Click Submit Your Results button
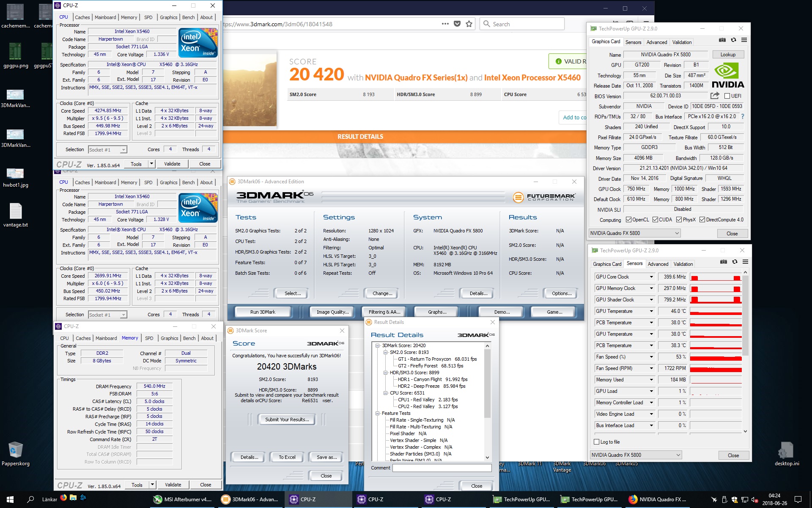This screenshot has width=812, height=508. (x=287, y=420)
